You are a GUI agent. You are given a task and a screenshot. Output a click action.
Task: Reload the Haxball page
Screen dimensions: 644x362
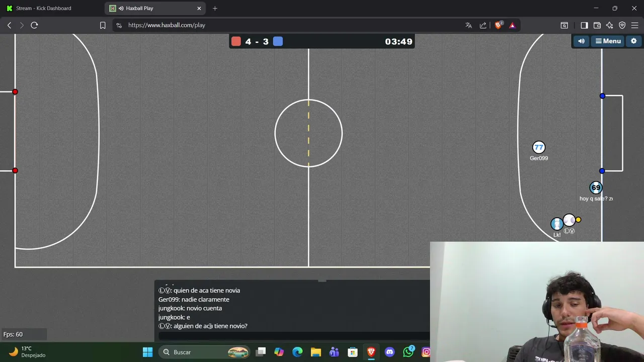pyautogui.click(x=34, y=25)
